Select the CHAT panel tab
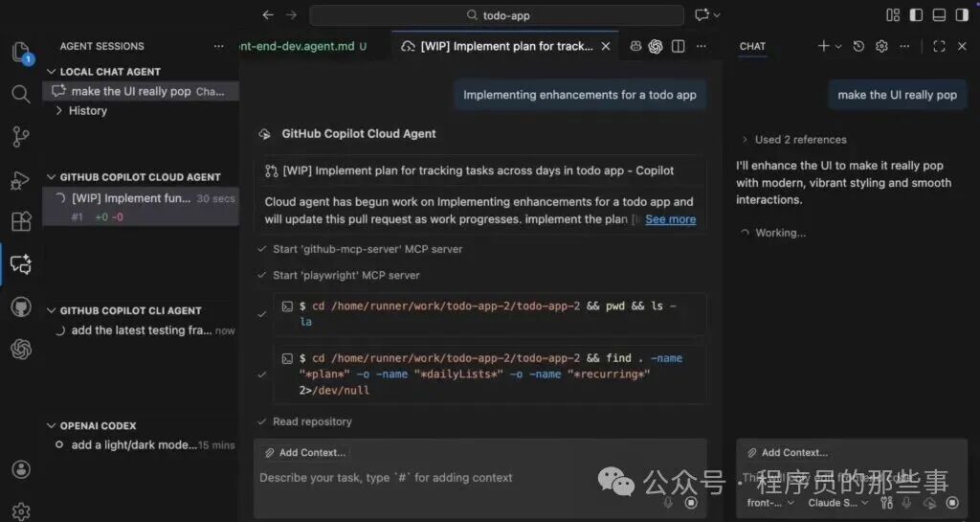Screen dimensions: 980x522 (752, 46)
